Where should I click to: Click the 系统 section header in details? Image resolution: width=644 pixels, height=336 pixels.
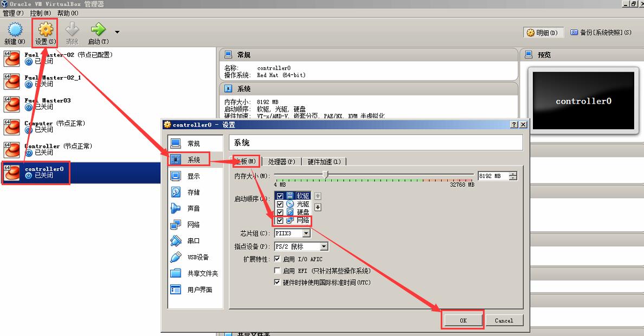pos(369,89)
